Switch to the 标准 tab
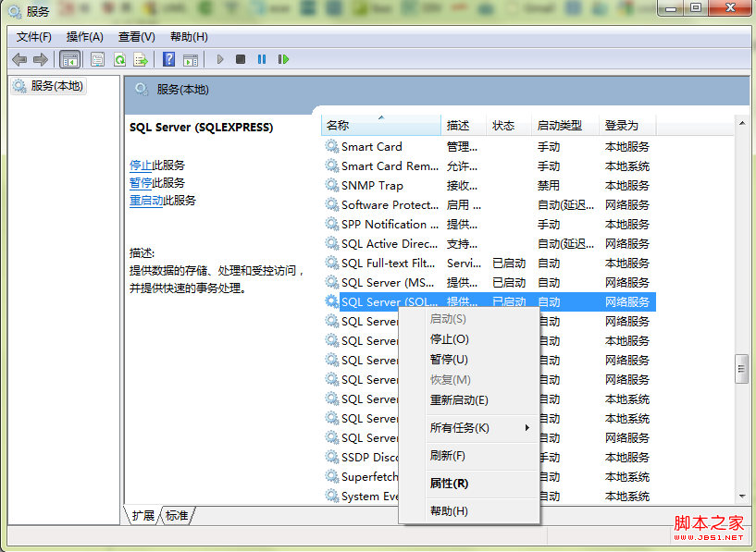 [176, 516]
